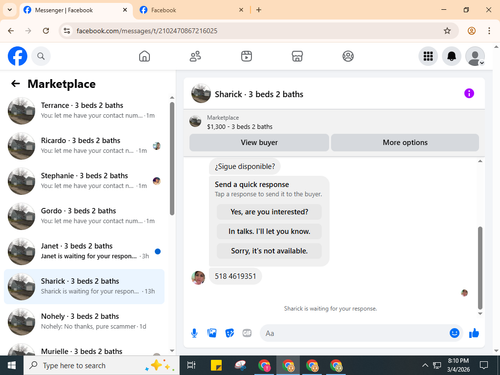Open Gordo 3 beds 2 baths conversation

click(x=84, y=216)
